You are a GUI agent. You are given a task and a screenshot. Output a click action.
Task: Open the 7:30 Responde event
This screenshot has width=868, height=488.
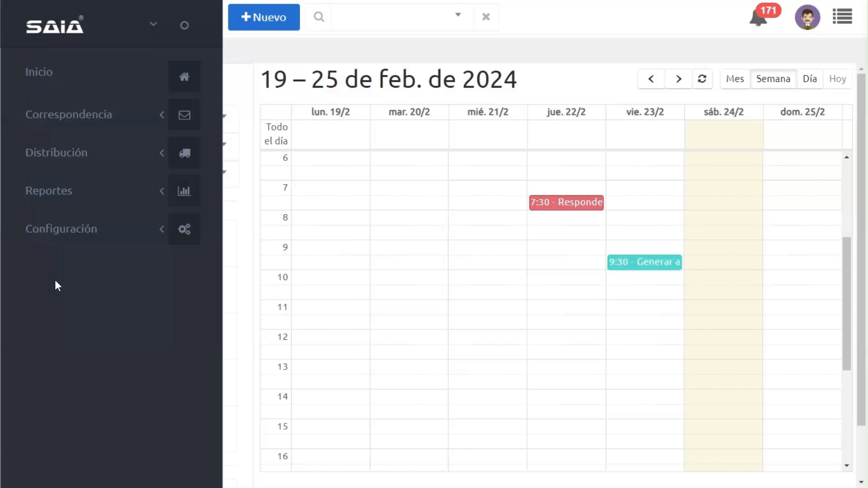566,202
